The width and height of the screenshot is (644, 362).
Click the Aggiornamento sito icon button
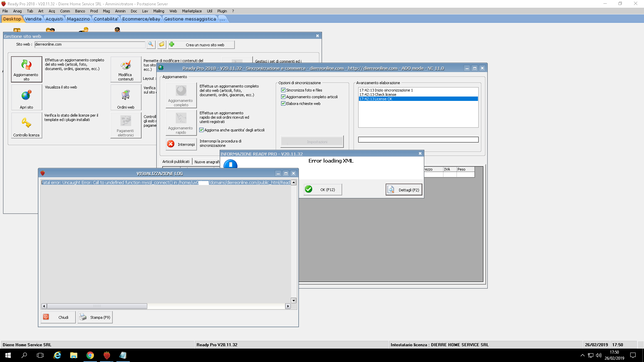[26, 69]
